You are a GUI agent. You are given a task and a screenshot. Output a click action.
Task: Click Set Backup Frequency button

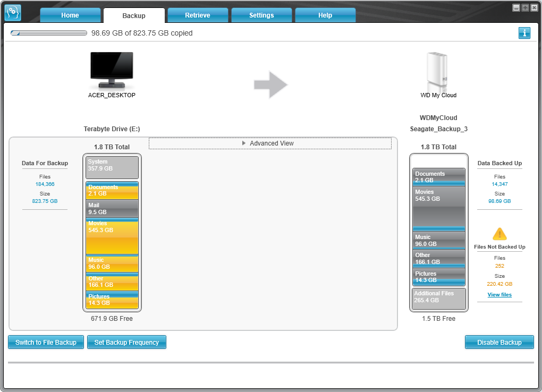126,342
